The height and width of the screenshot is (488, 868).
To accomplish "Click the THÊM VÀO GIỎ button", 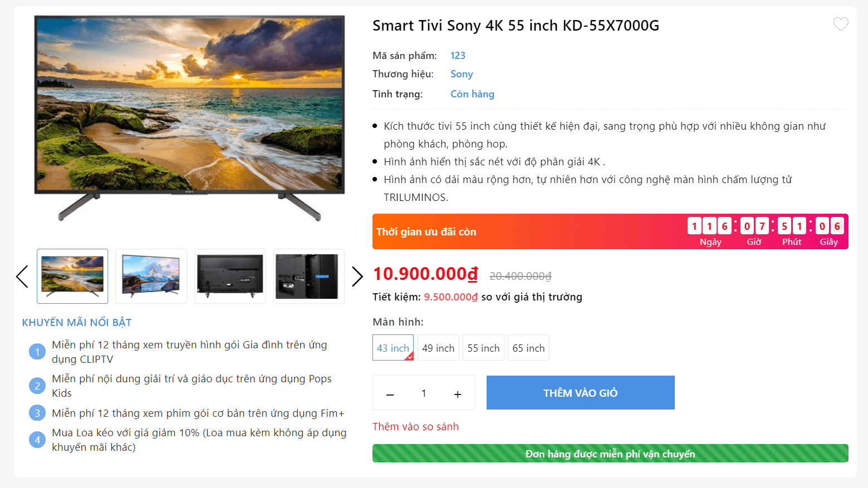I will (x=580, y=392).
